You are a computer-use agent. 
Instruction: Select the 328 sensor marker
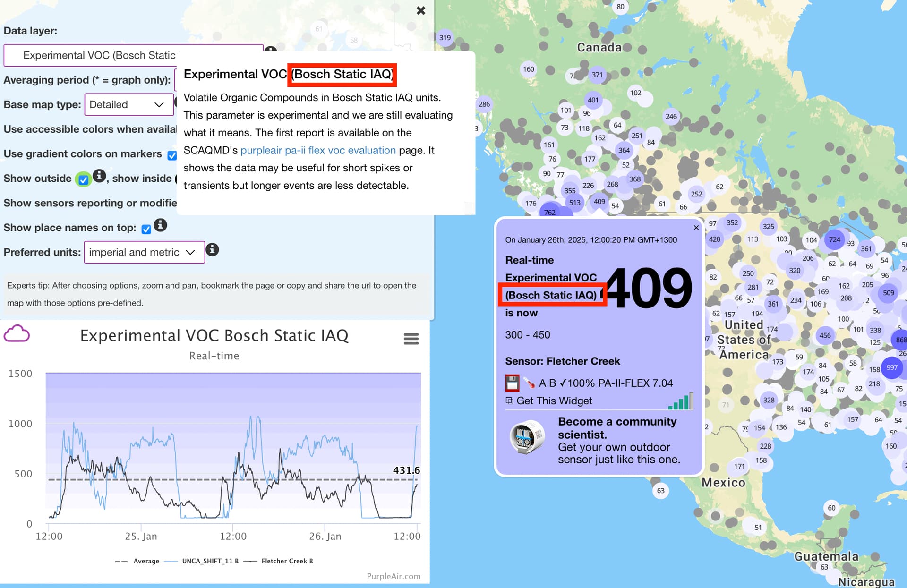point(769,400)
